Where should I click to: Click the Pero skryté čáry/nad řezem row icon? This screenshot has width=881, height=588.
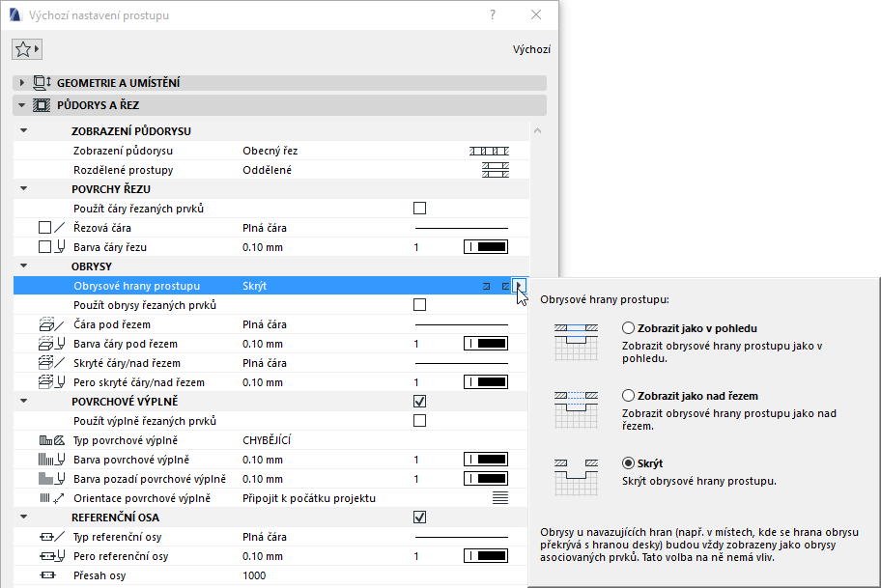pos(52,382)
